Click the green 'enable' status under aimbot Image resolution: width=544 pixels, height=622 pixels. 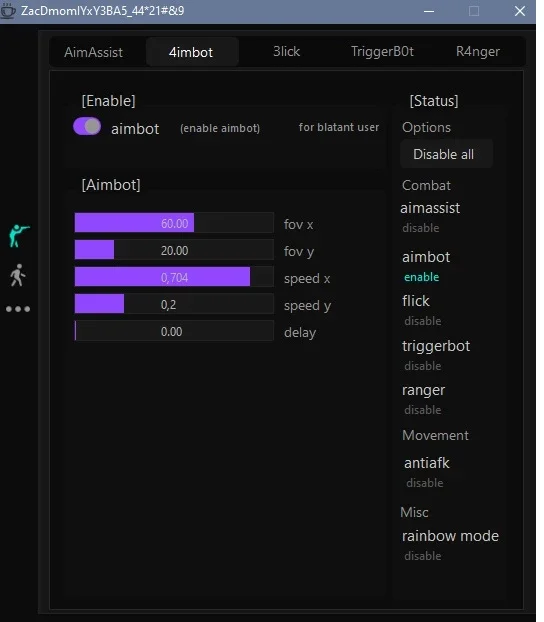421,277
